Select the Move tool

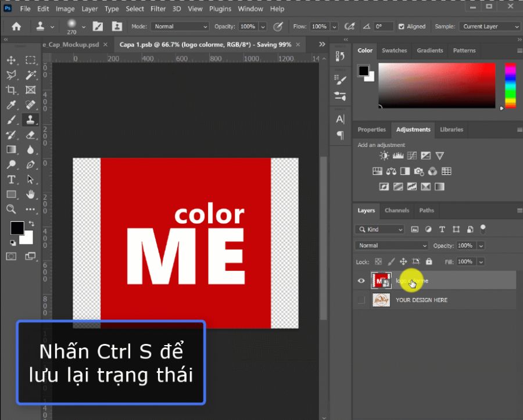[x=11, y=60]
